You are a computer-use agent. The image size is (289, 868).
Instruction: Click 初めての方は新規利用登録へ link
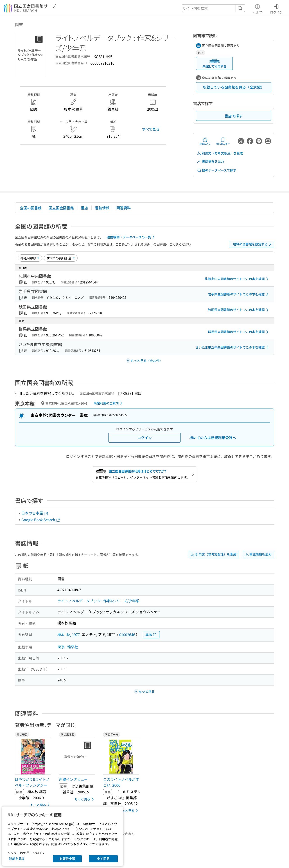click(x=213, y=438)
